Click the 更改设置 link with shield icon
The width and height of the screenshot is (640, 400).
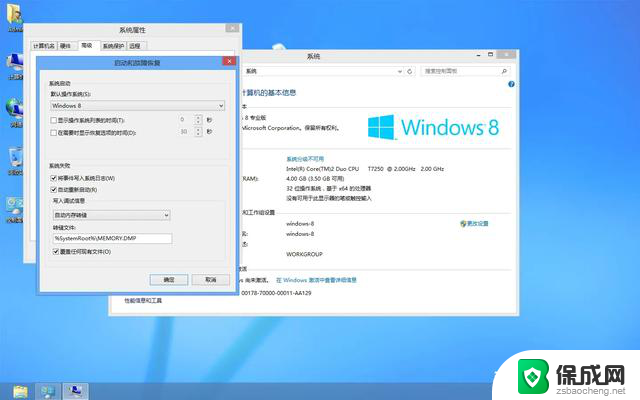[x=474, y=224]
